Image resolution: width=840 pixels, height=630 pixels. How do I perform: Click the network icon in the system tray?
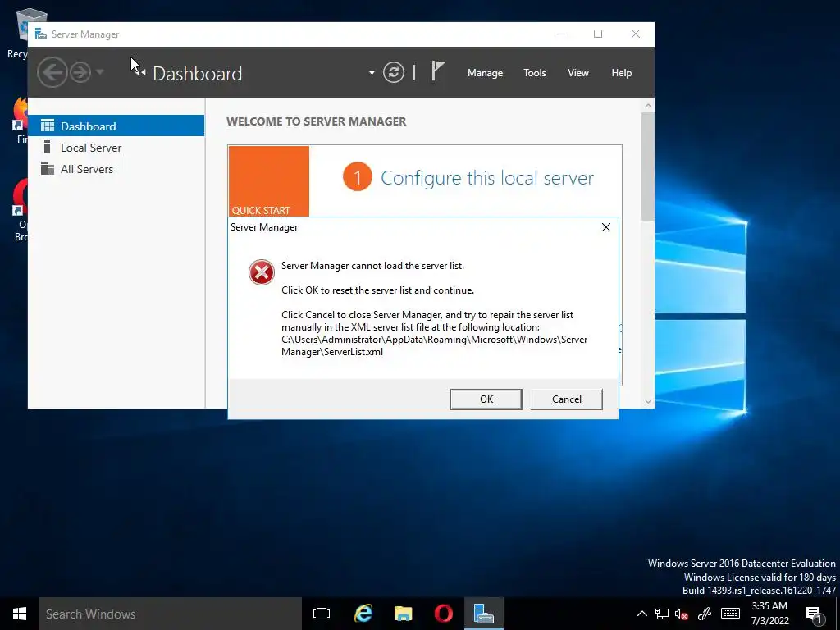[662, 614]
